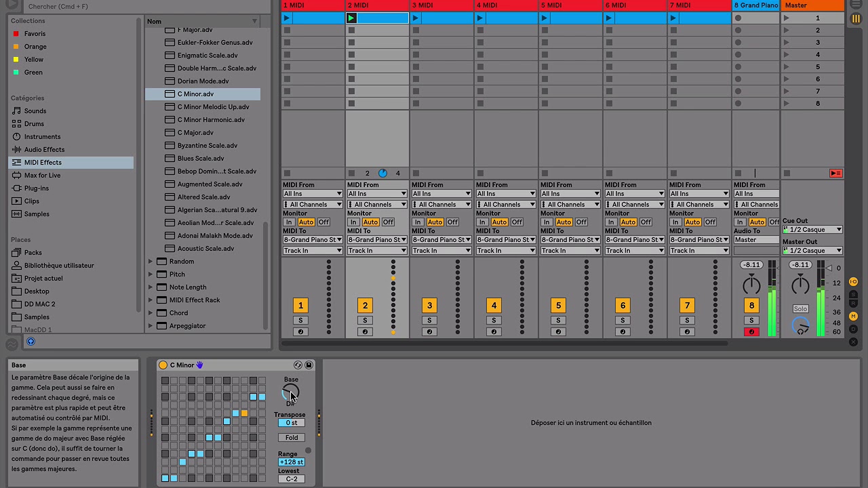Click the Base knob in the Scale device

pos(290,392)
